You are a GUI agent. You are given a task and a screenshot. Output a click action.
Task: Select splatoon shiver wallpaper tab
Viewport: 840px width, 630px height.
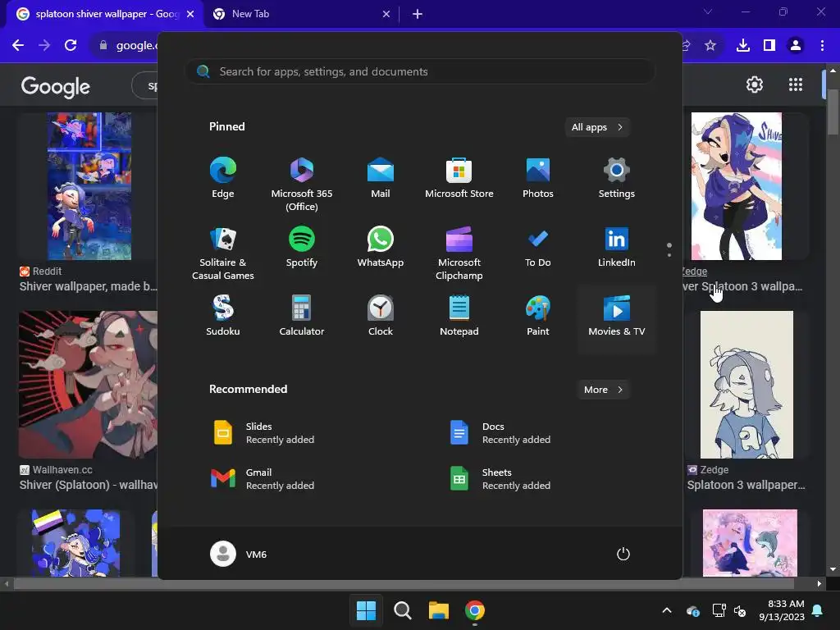click(x=106, y=14)
